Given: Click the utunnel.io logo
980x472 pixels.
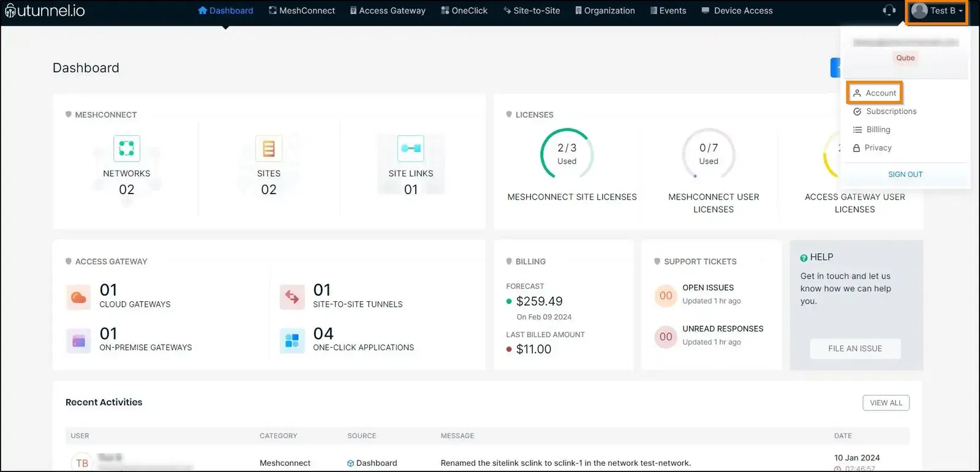Looking at the screenshot, I should (x=45, y=10).
